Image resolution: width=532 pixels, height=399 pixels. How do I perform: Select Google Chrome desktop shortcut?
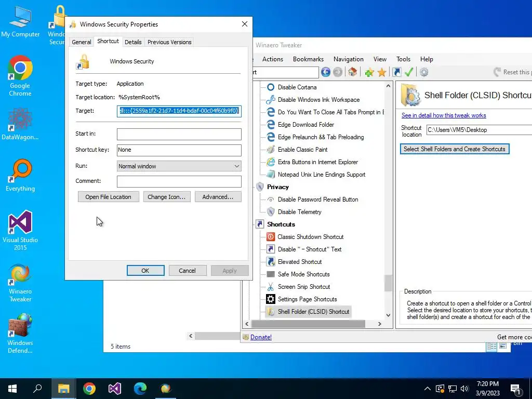point(20,76)
